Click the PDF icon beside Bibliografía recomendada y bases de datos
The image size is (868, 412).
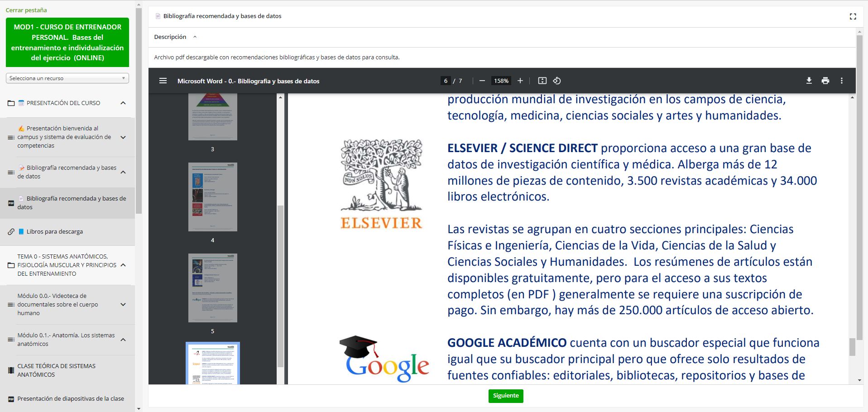tap(11, 203)
